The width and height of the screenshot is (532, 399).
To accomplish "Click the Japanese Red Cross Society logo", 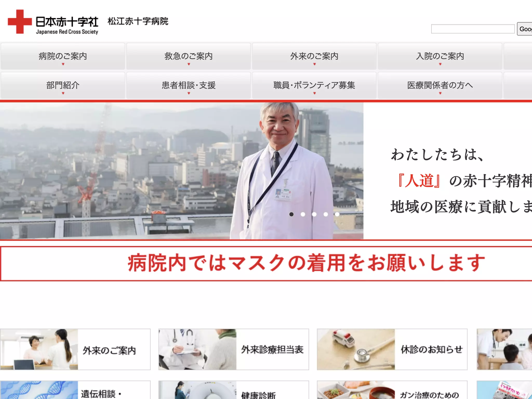I will point(53,22).
